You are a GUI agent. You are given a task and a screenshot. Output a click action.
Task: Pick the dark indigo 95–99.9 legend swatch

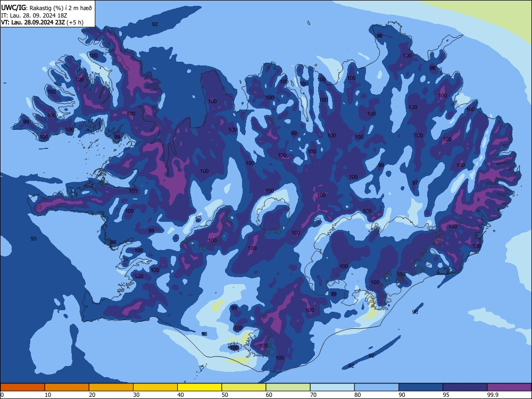coord(465,387)
